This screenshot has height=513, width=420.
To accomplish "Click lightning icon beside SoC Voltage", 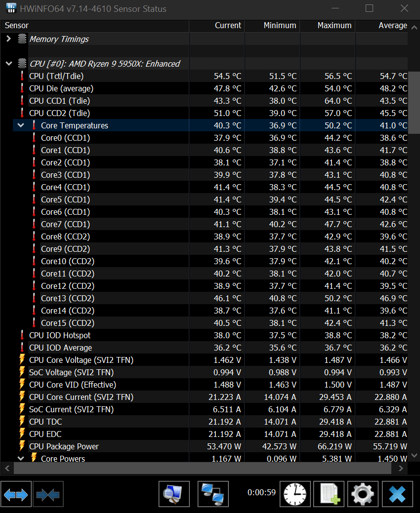I will click(x=22, y=372).
